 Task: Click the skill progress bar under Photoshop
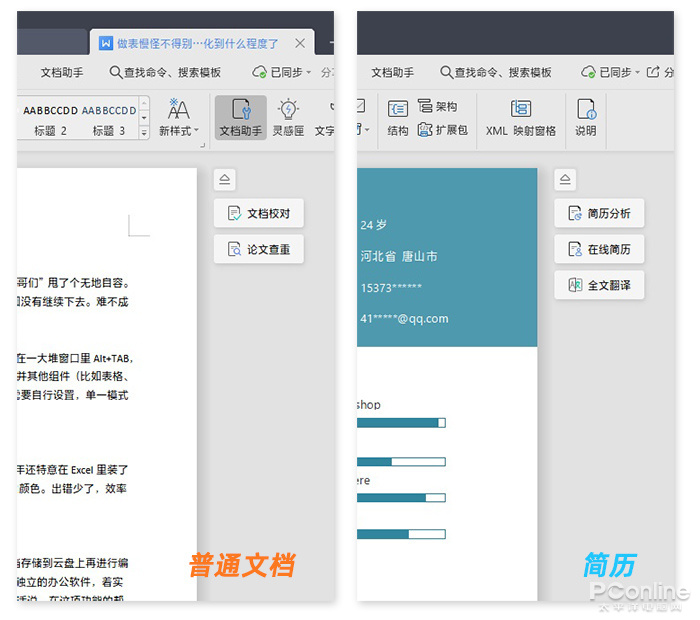point(400,423)
